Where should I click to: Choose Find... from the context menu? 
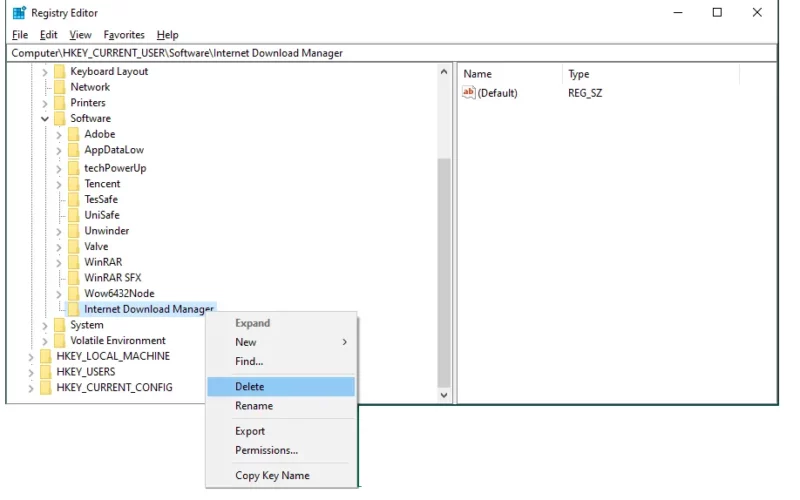(x=281, y=361)
